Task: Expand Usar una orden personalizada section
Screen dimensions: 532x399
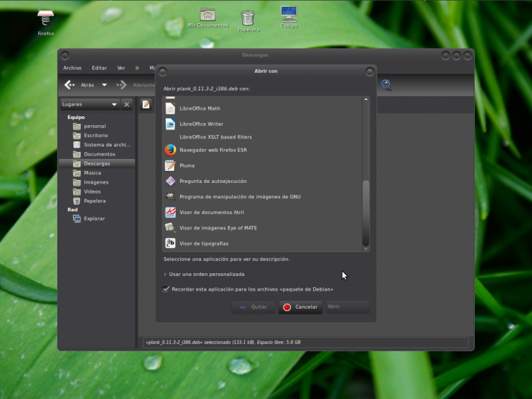Action: [x=166, y=274]
